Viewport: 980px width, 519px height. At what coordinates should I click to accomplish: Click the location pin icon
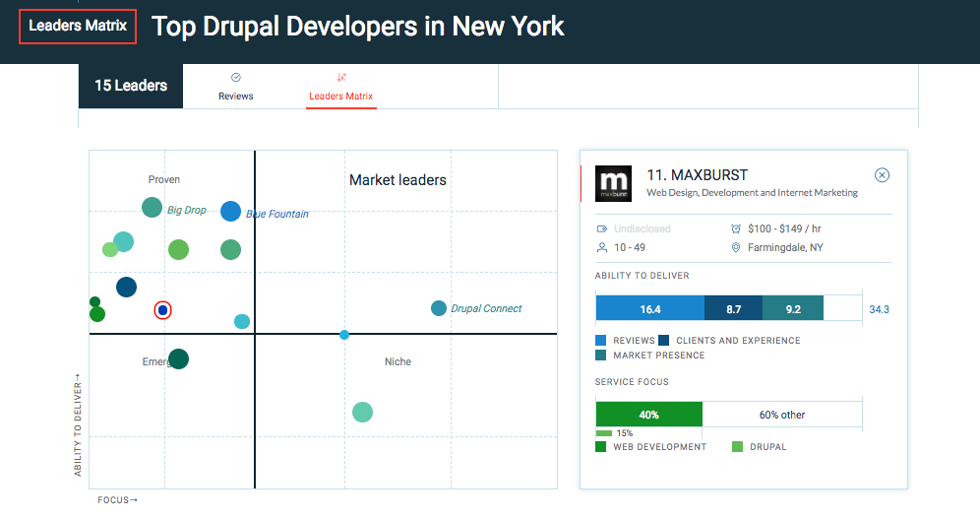click(x=736, y=247)
